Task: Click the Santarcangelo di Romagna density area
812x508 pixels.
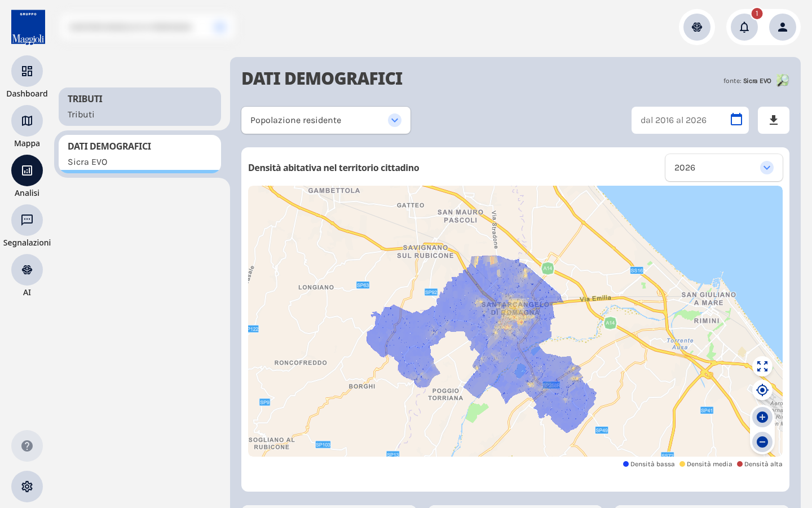Action: click(x=515, y=308)
